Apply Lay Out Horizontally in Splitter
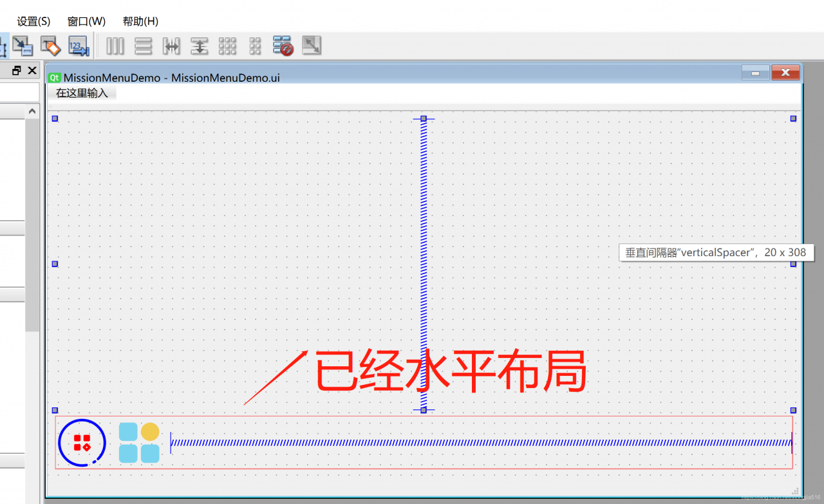 tap(171, 46)
